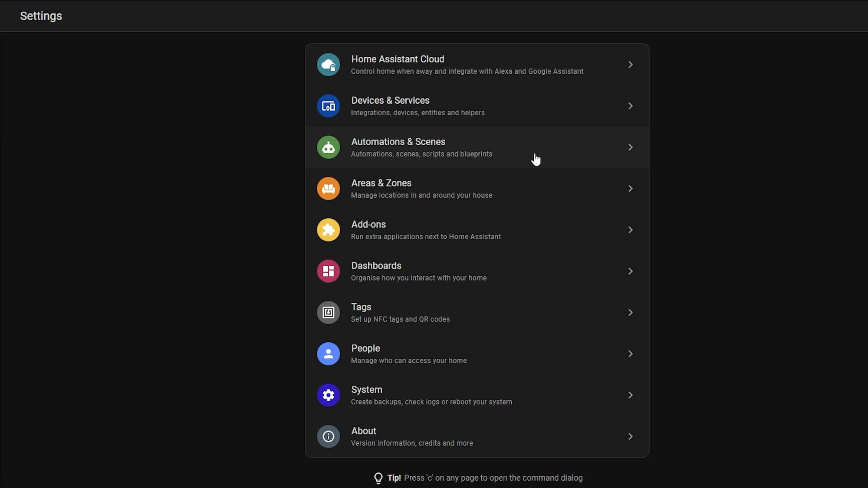
Task: Click the Settings page heading
Action: click(41, 16)
